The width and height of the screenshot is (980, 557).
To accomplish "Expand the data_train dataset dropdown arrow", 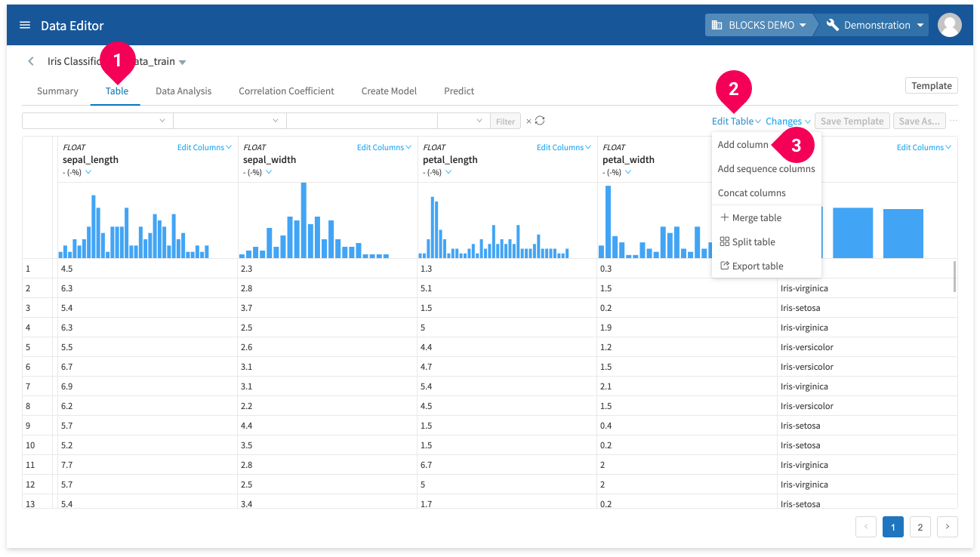I will [x=183, y=62].
